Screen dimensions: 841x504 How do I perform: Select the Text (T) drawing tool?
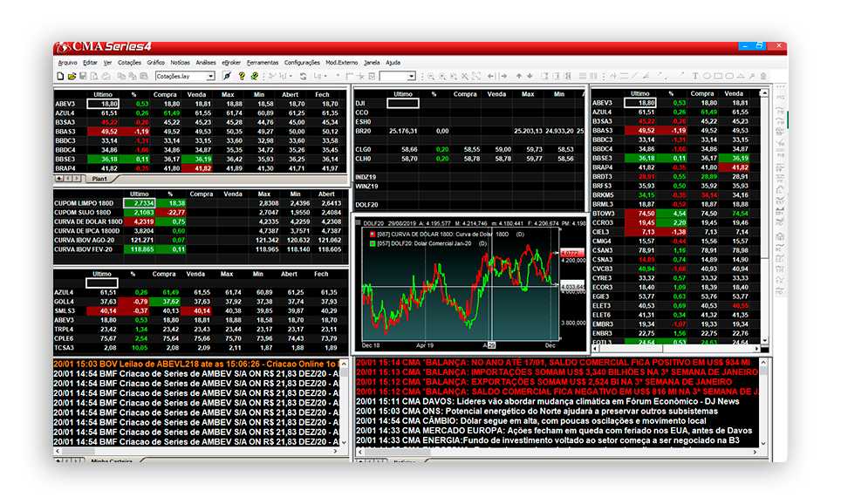[695, 76]
